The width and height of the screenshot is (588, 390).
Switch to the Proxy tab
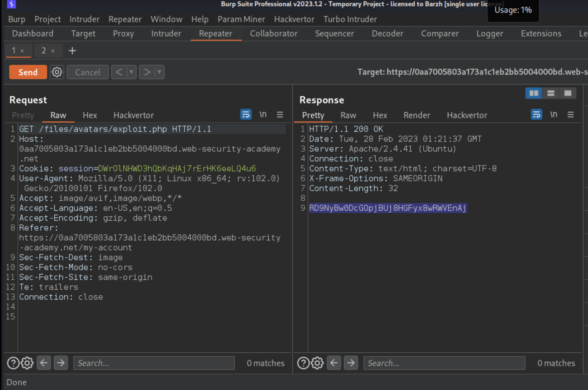click(x=123, y=34)
